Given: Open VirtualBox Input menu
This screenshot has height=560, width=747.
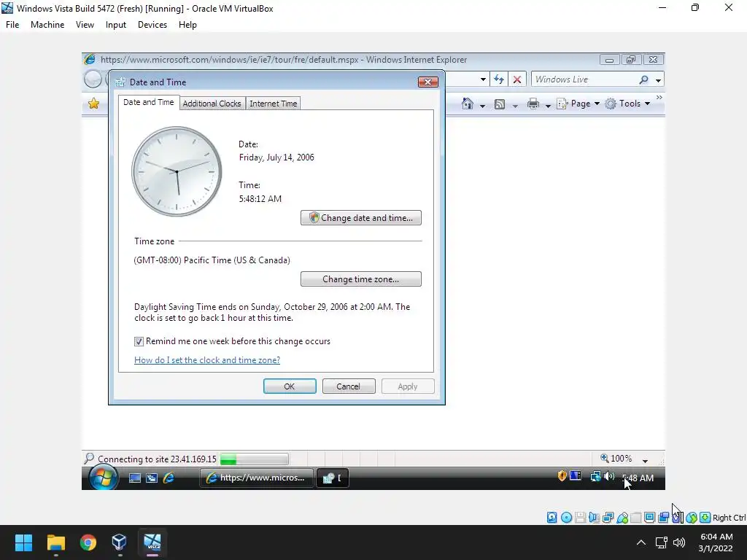Looking at the screenshot, I should (x=116, y=25).
